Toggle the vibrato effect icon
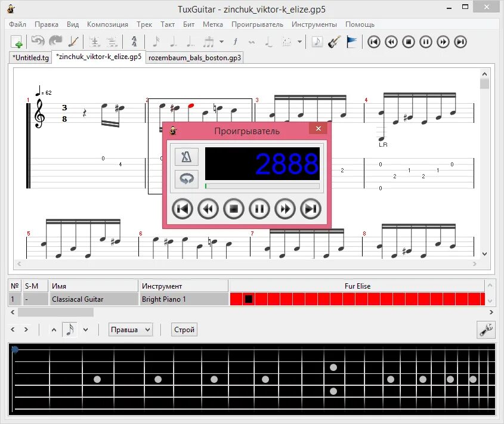Image resolution: width=504 pixels, height=424 pixels. tap(252, 42)
